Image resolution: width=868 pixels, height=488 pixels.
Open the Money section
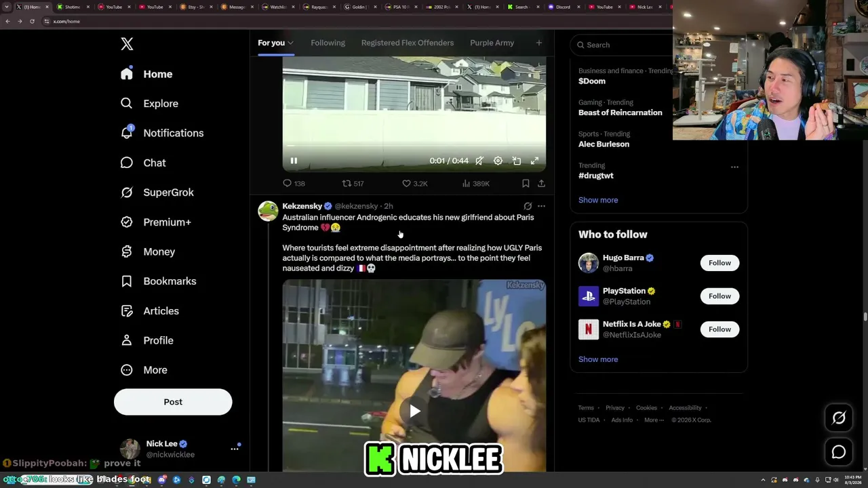tap(147, 251)
